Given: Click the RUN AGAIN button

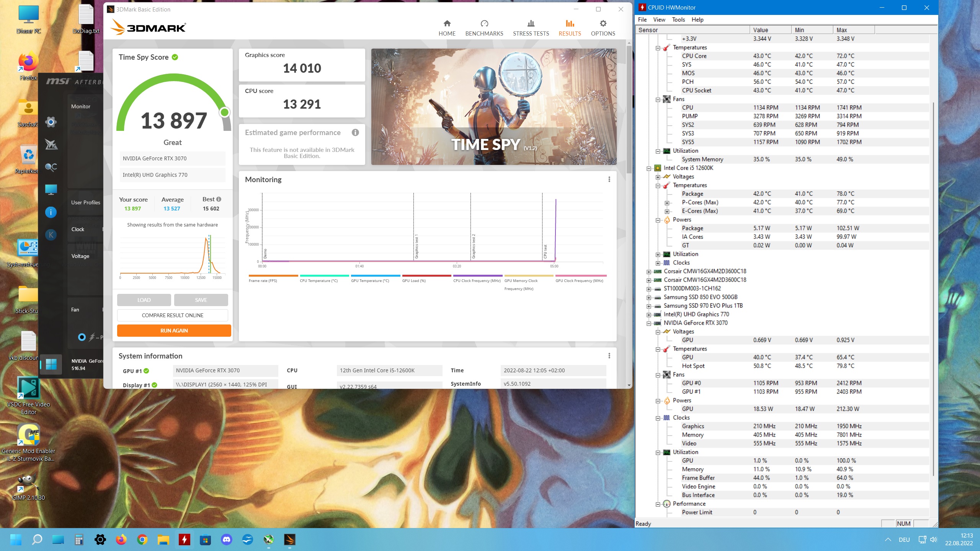Looking at the screenshot, I should [174, 331].
